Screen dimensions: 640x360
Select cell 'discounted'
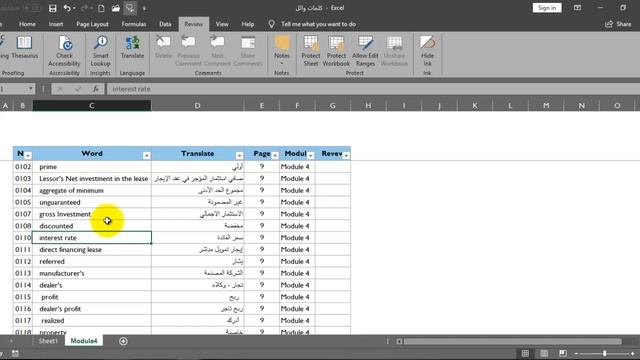92,226
